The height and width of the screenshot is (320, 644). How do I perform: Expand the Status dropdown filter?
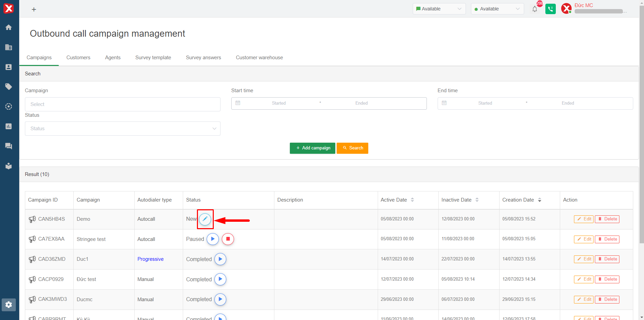tap(123, 129)
